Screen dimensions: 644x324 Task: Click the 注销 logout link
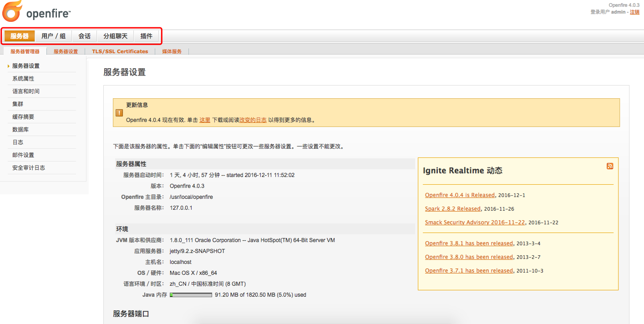tap(634, 12)
